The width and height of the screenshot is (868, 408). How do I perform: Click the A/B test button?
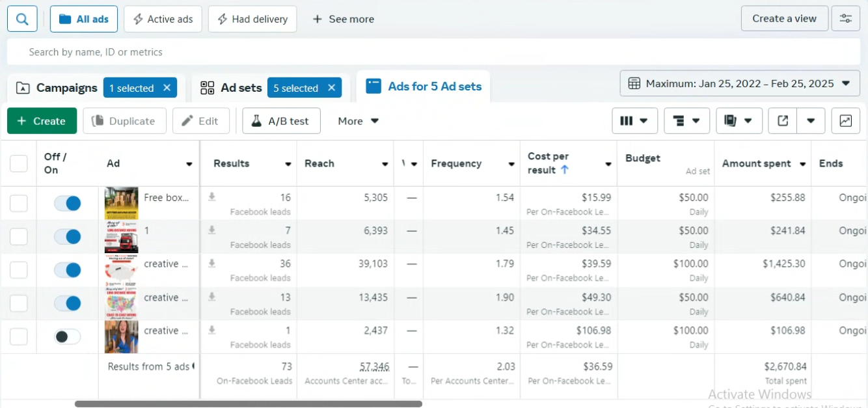[x=281, y=121]
